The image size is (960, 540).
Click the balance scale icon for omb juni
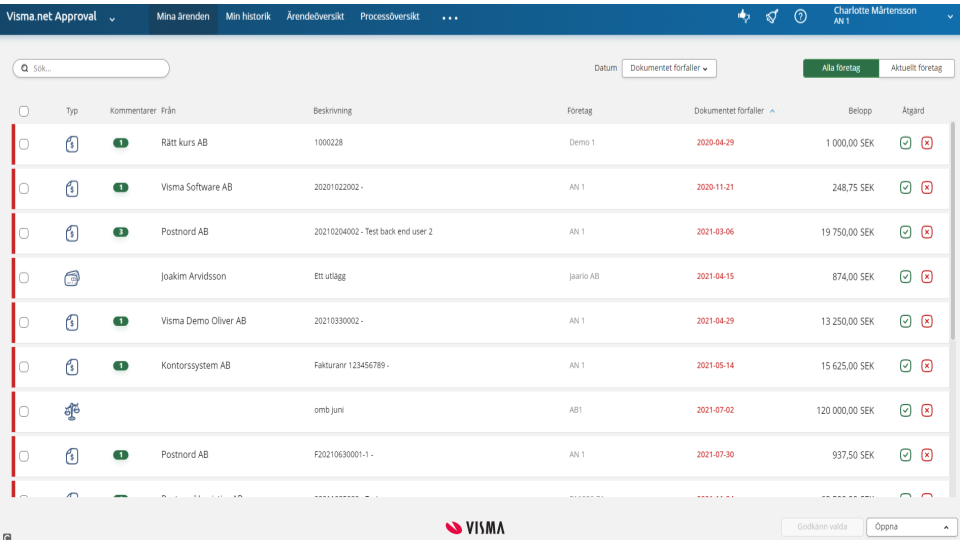tap(72, 411)
